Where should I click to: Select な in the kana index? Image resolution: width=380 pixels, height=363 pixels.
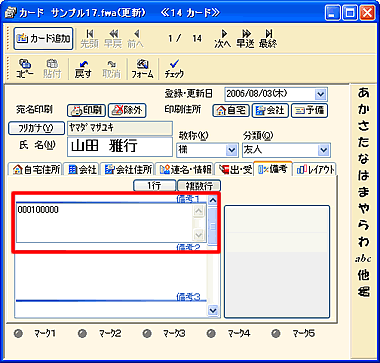[363, 160]
